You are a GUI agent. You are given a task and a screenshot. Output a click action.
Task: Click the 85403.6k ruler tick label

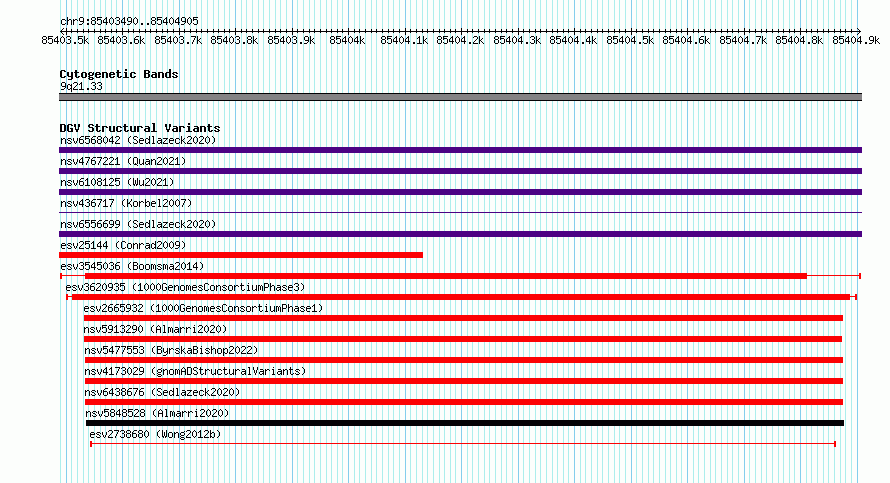[x=121, y=40]
